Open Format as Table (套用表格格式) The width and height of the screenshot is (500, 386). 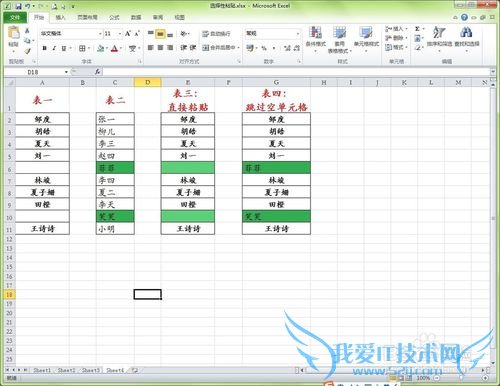(x=339, y=40)
